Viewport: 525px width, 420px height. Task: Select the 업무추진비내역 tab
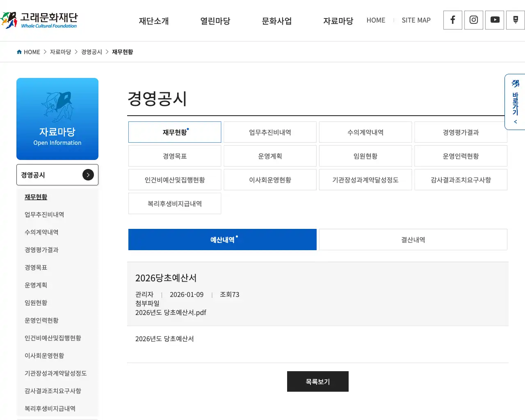pos(270,132)
